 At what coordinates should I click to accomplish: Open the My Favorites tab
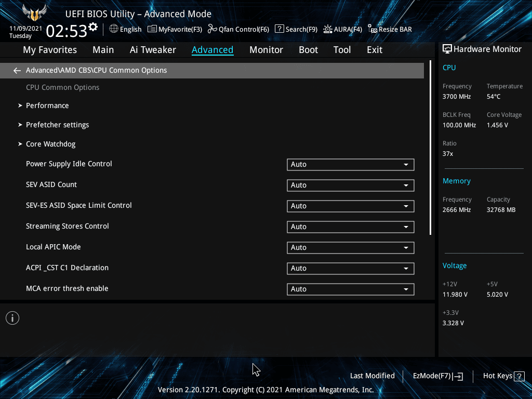(50, 50)
